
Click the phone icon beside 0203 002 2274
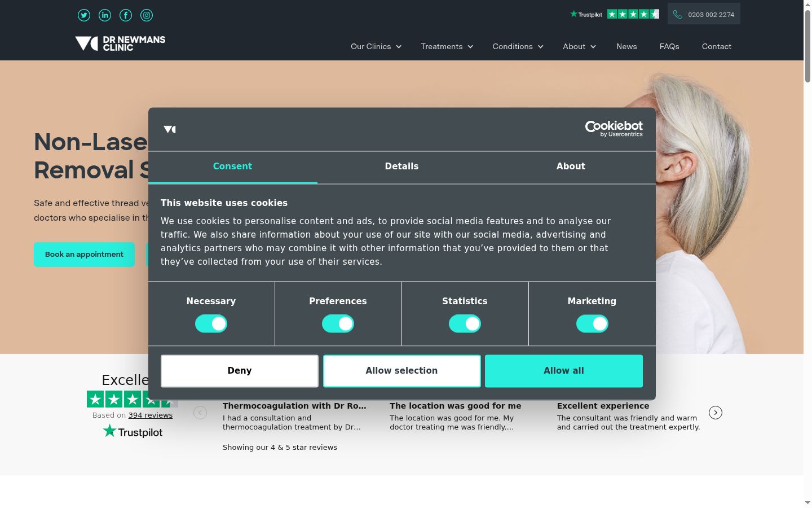pos(678,15)
